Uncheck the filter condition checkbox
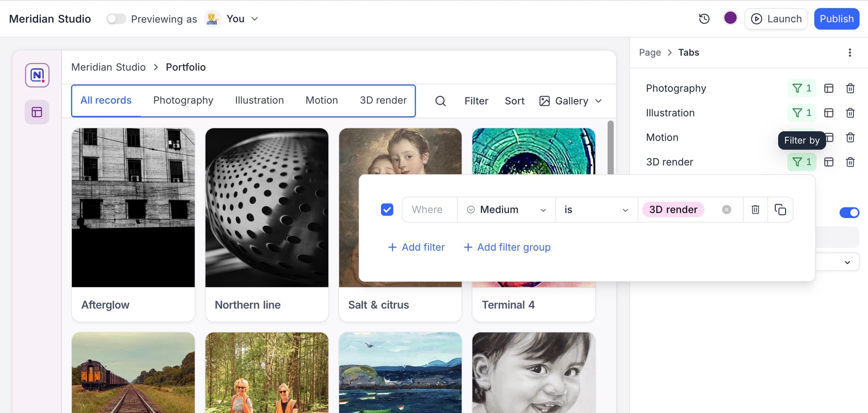This screenshot has width=868, height=413. click(387, 210)
